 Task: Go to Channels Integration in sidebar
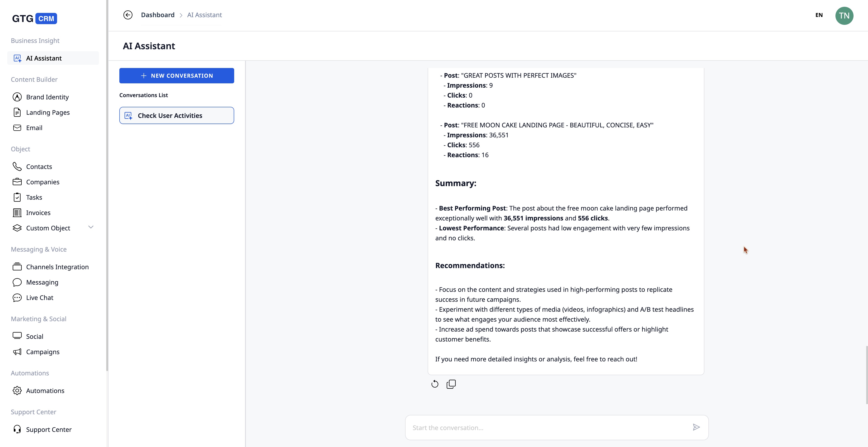[x=57, y=267]
